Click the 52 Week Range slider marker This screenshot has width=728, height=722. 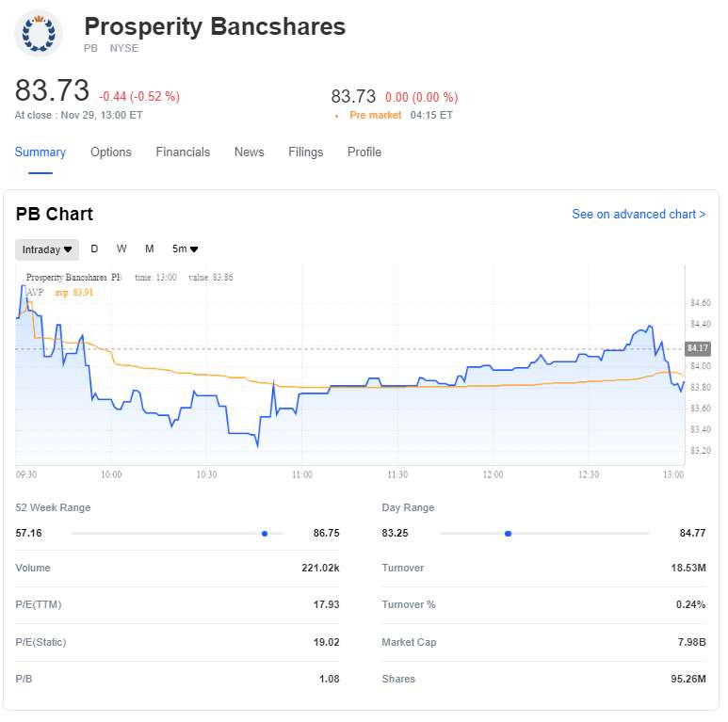265,534
